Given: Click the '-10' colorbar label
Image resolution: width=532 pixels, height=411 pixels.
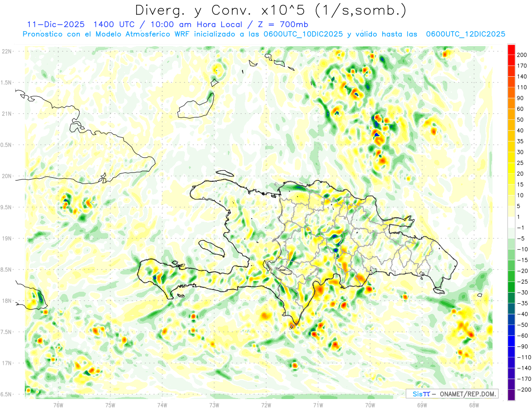Looking at the screenshot, I should point(523,249).
